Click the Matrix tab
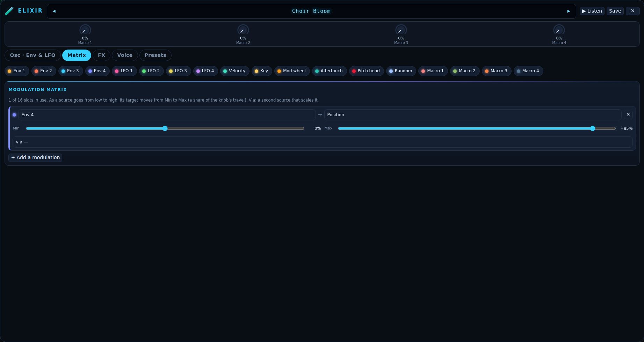 point(77,55)
